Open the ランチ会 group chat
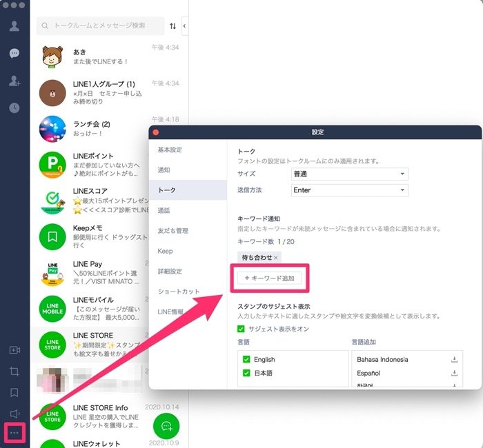Image resolution: width=483 pixels, height=448 pixels. (x=110, y=129)
